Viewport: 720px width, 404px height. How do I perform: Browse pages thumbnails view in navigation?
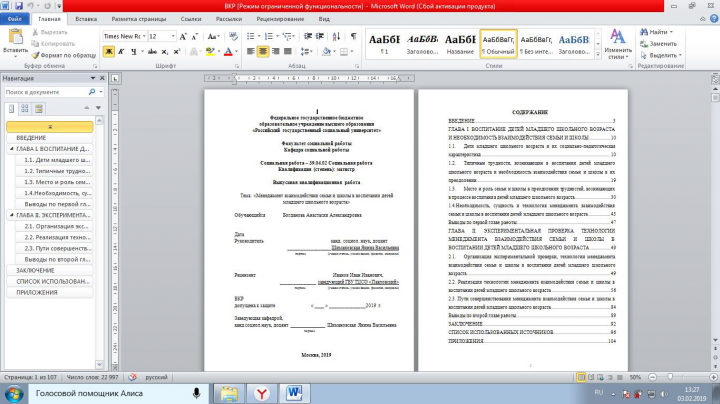coord(25,109)
